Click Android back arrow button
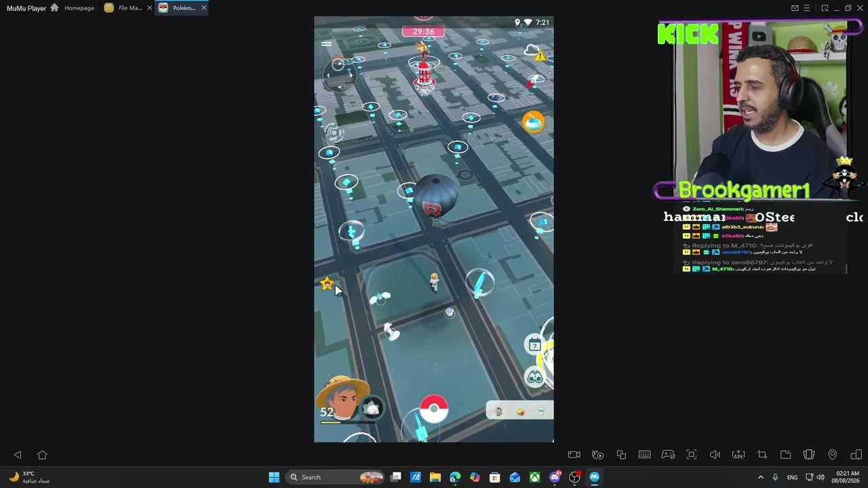This screenshot has width=868, height=488. (x=18, y=455)
